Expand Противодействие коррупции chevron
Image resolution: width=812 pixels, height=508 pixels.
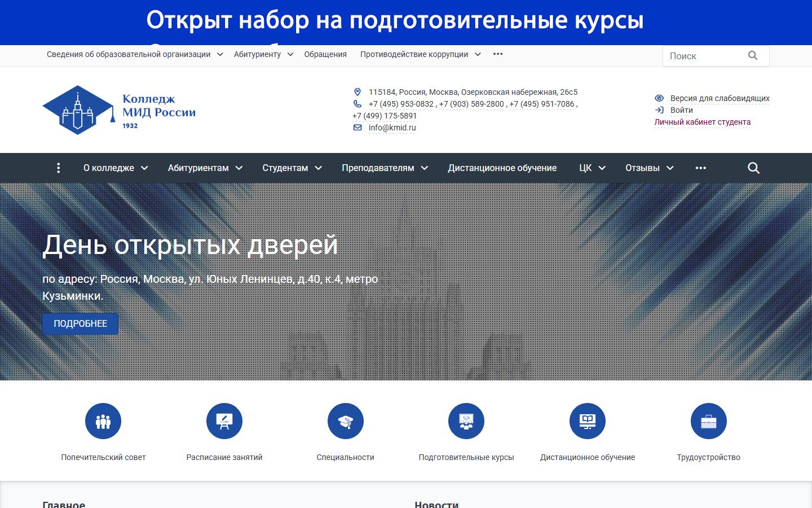(478, 54)
